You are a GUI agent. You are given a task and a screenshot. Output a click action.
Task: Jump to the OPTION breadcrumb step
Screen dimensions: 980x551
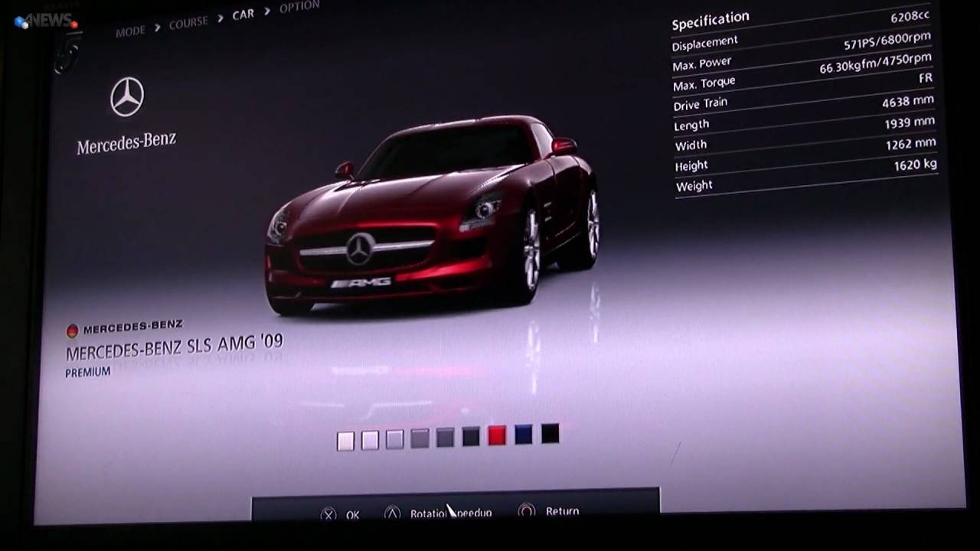tap(299, 7)
